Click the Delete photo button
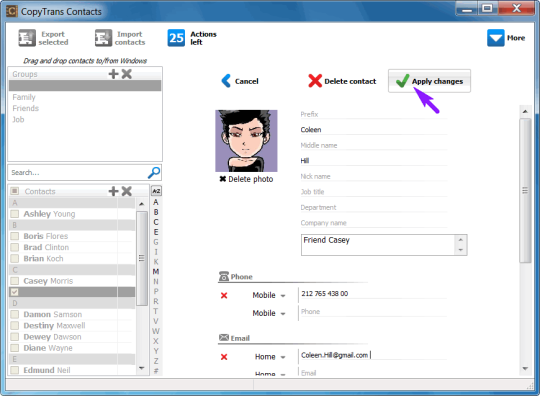Screen dimensions: 540x396 246,179
